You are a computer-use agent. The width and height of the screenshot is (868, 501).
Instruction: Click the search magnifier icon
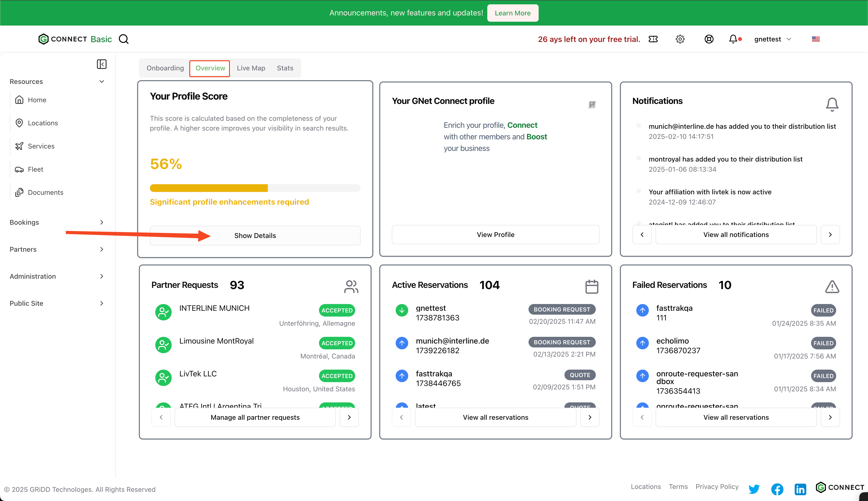[123, 39]
